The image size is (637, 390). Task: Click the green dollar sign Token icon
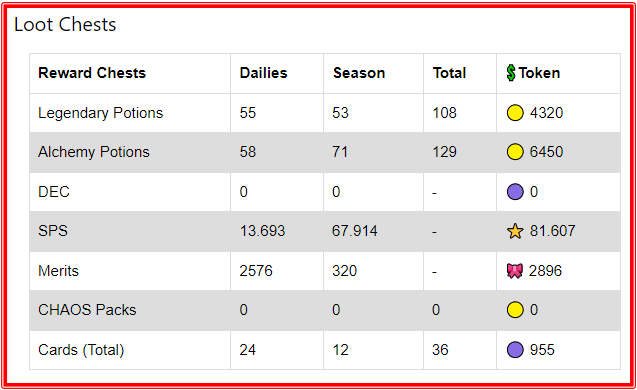(511, 73)
